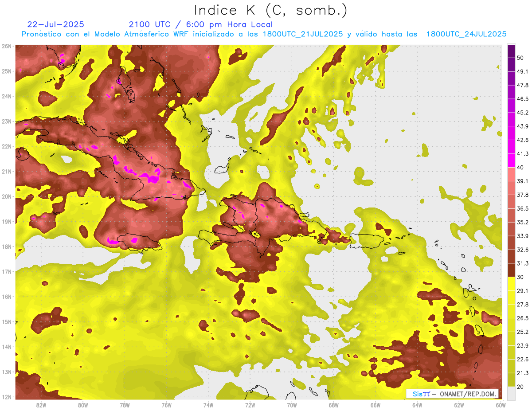The width and height of the screenshot is (532, 411).
Task: Click colorbar value 43.9
Action: click(x=523, y=126)
